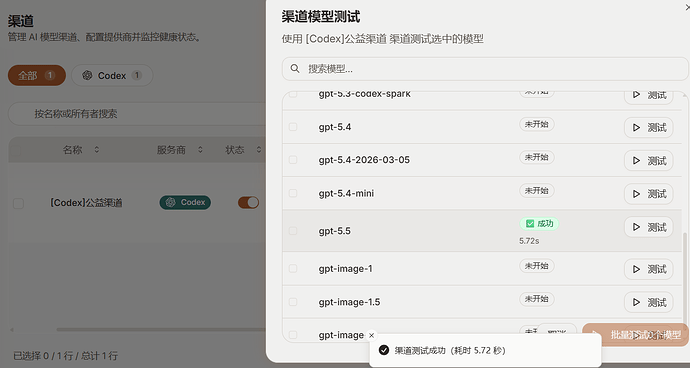Run 测试 for gpt-image-1.5
Image resolution: width=690 pixels, height=368 pixels.
649,302
